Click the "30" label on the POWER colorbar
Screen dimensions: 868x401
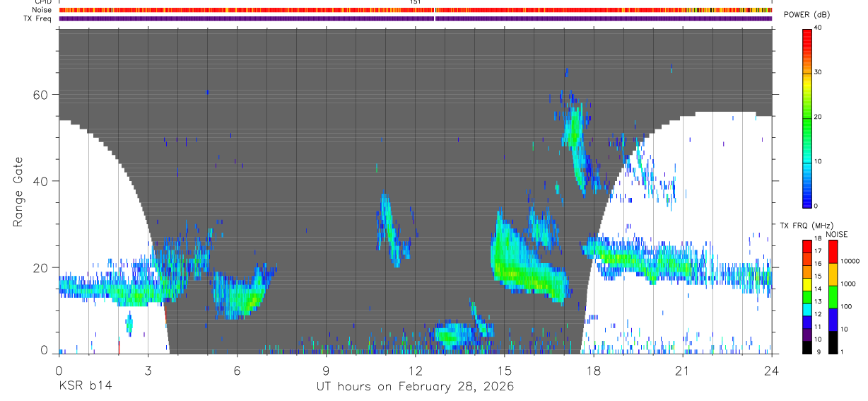[817, 72]
